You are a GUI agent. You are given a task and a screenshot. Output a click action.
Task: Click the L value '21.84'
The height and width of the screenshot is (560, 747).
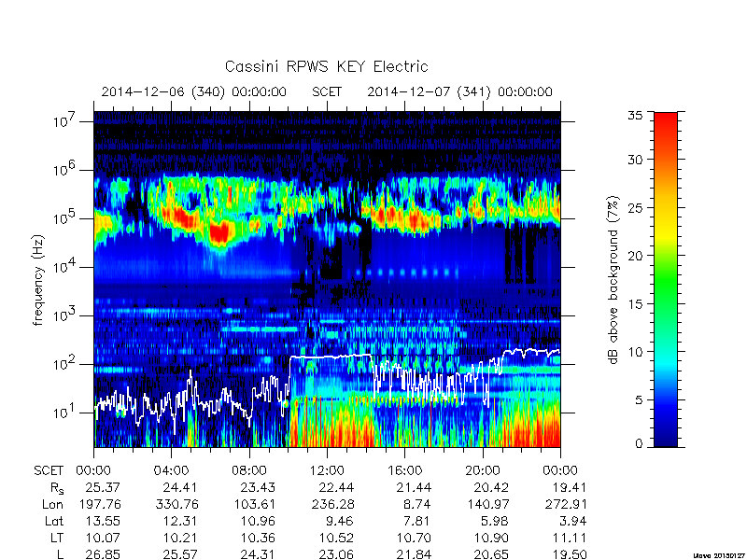pyautogui.click(x=414, y=554)
